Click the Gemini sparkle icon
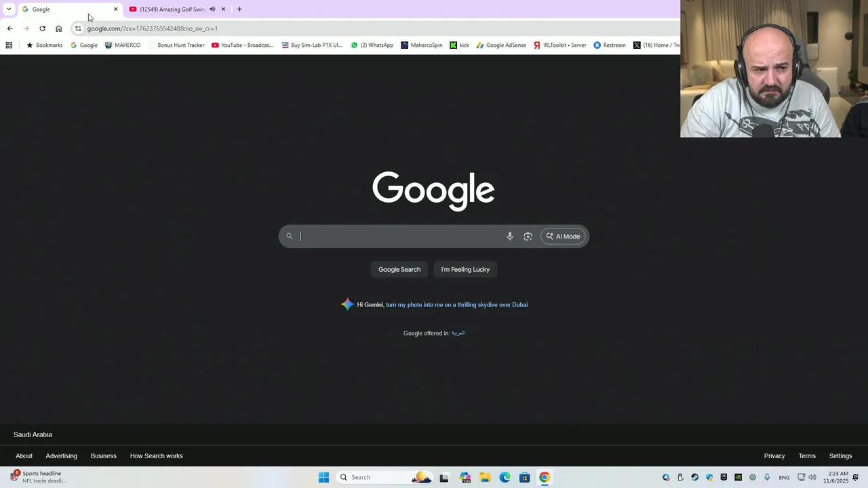Screen dimensions: 868x488 [347, 304]
